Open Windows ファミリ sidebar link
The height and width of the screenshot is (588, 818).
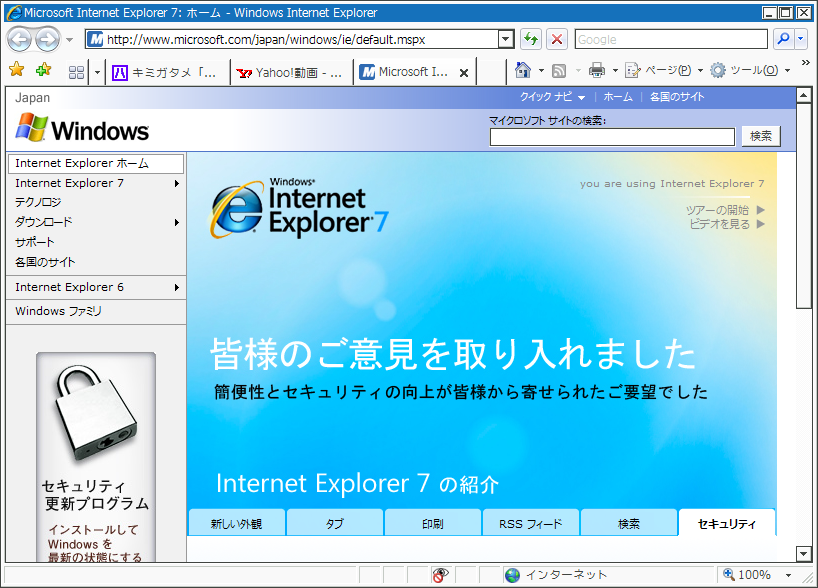pyautogui.click(x=58, y=311)
